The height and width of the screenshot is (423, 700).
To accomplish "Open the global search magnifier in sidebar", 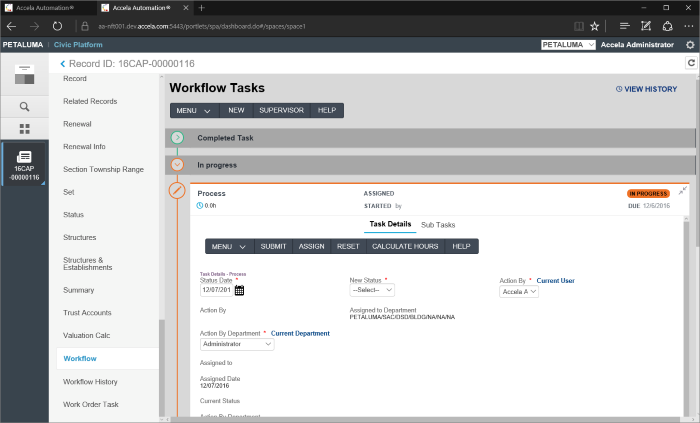I will pos(24,106).
